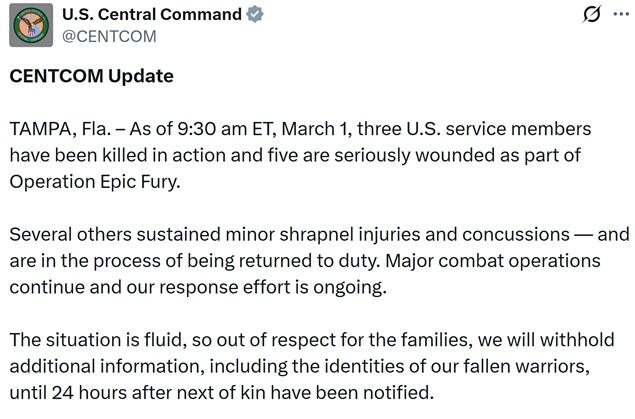
Task: Click the U.S. Central Command display name
Action: point(151,15)
